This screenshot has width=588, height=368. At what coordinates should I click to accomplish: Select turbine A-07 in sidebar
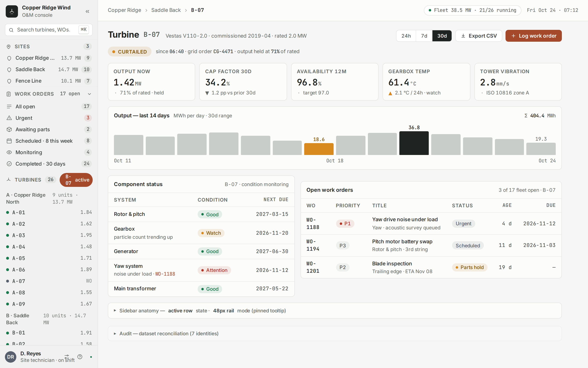pyautogui.click(x=49, y=281)
